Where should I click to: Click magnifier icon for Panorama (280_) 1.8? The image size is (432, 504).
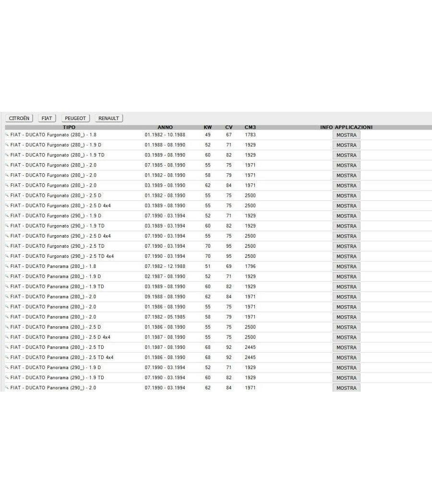point(7,266)
